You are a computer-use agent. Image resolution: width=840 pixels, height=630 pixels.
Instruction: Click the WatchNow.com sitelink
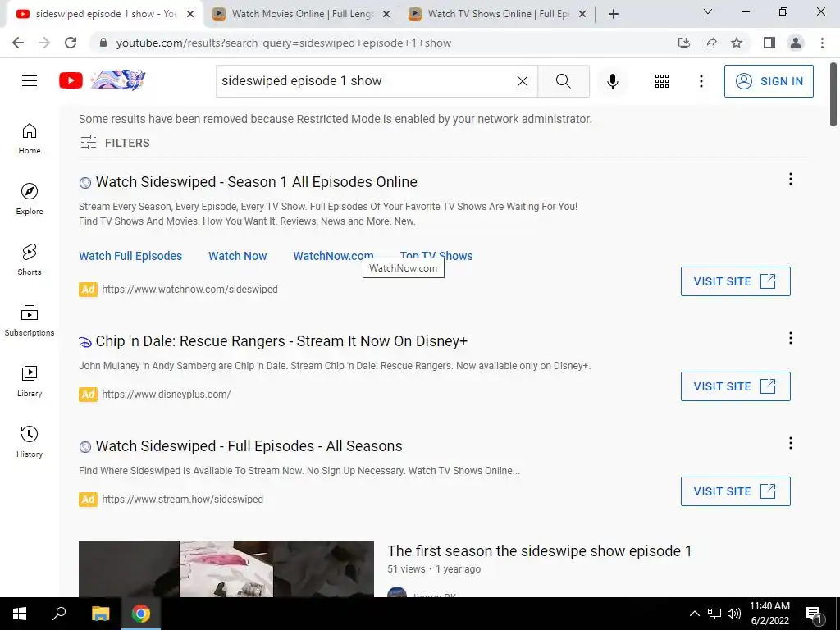pos(333,256)
